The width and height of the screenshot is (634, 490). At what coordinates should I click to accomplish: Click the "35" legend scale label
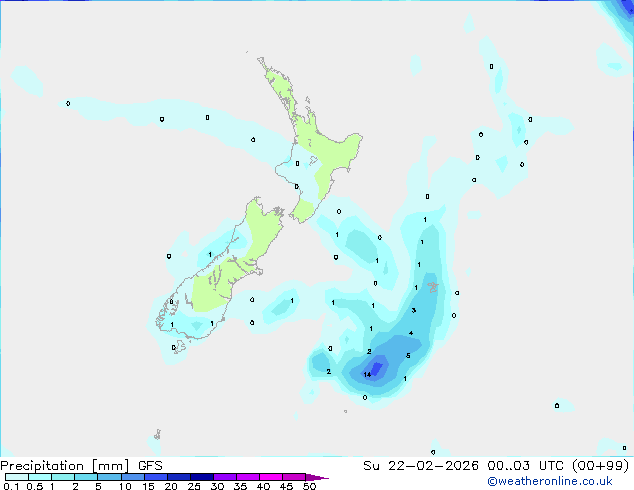click(240, 486)
